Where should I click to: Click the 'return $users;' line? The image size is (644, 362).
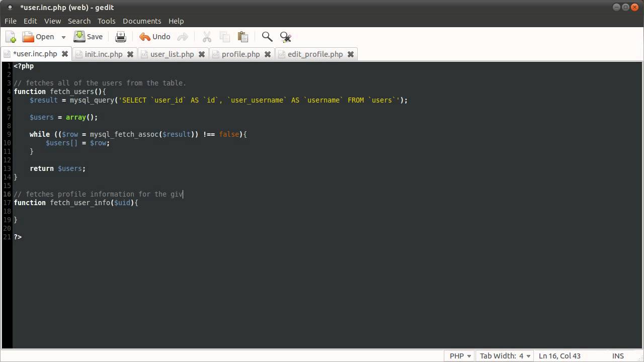click(57, 168)
